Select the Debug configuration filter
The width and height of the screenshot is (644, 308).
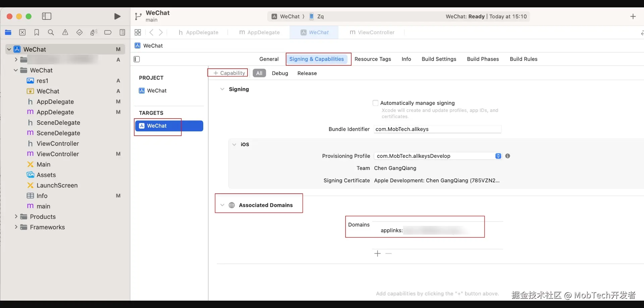[280, 73]
